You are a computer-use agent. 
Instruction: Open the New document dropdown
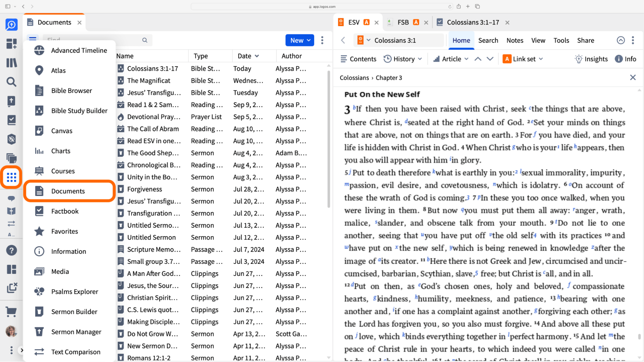[x=300, y=40]
